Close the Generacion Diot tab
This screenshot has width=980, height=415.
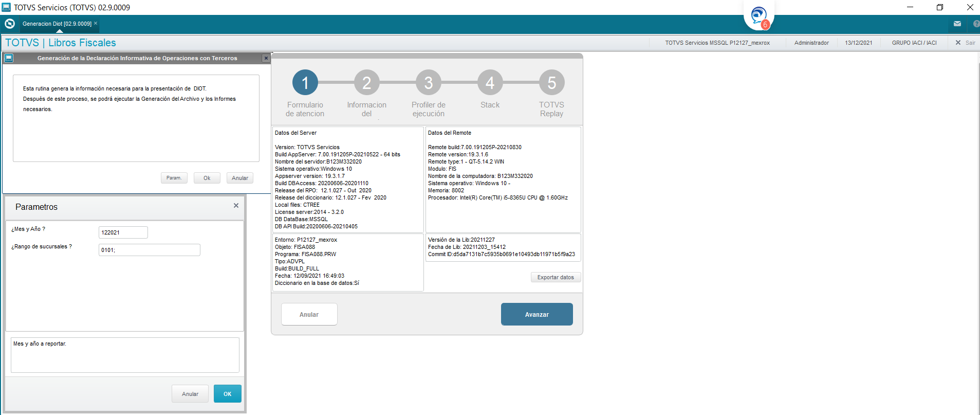point(96,23)
